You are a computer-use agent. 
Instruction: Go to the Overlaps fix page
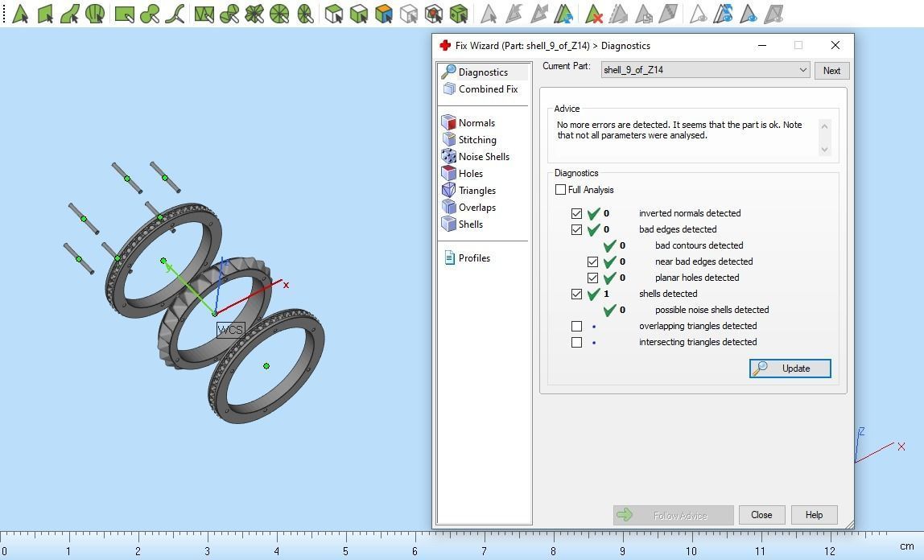pos(477,208)
